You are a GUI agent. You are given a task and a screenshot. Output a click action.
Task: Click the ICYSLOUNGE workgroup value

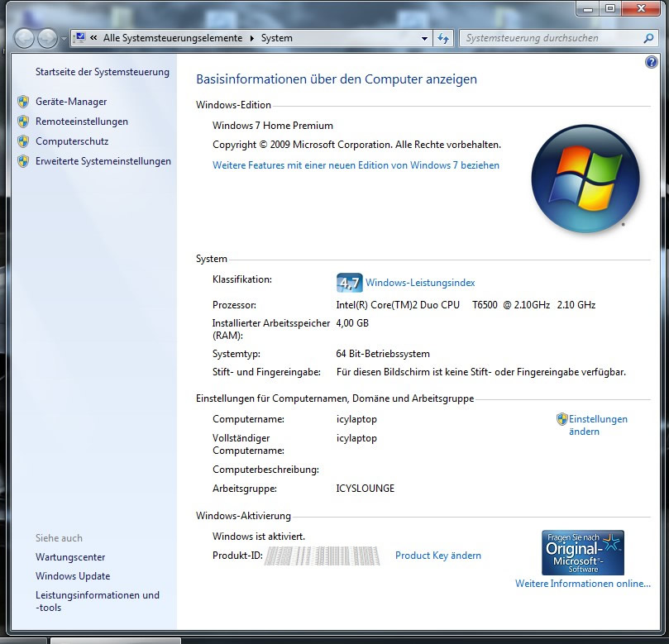tap(366, 489)
